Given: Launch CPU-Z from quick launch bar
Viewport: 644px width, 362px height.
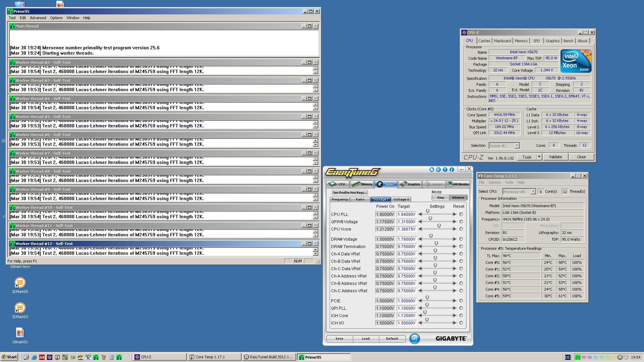Looking at the screenshot, I should 49,357.
